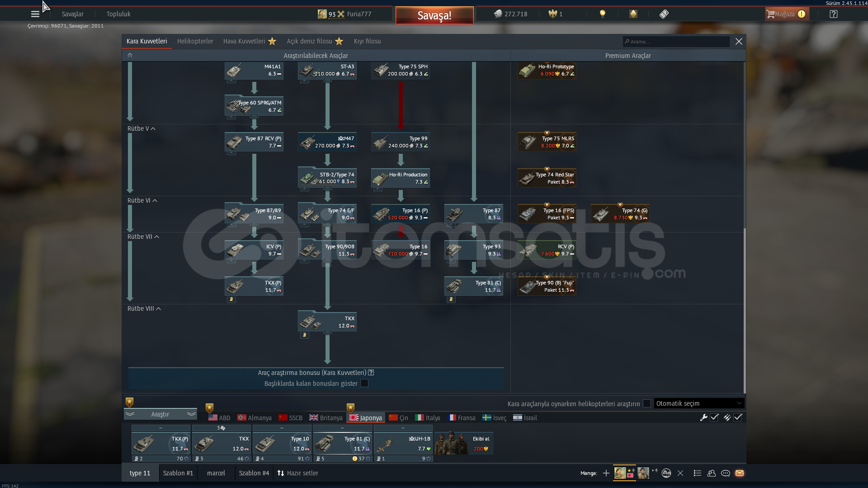Viewport: 868px width, 488px height.
Task: Switch to Helikopterler tab
Action: pos(195,41)
